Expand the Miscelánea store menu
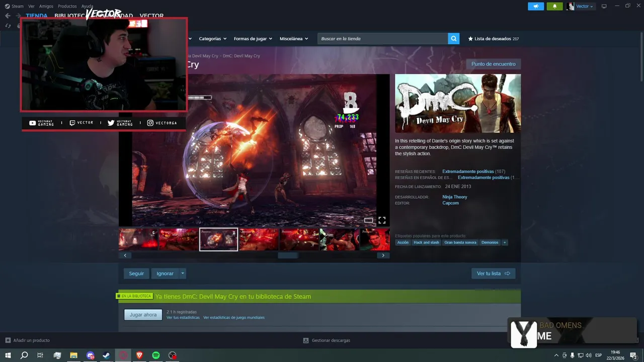 (x=294, y=39)
